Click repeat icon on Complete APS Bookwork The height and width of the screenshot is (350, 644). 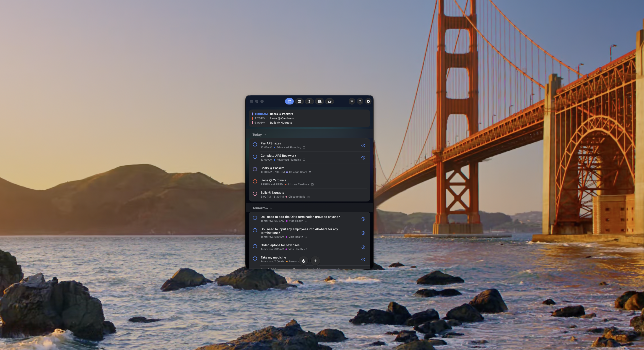click(304, 160)
